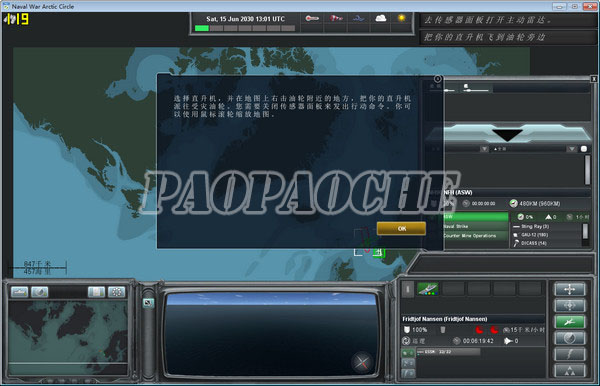The width and height of the screenshot is (600, 386).
Task: Click the yellow OK button in dialog
Action: (401, 228)
